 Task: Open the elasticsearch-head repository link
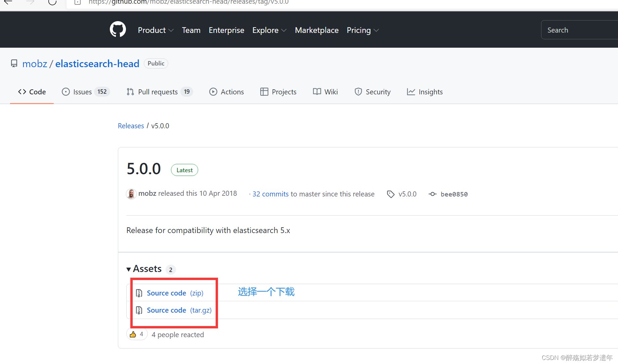(x=97, y=64)
